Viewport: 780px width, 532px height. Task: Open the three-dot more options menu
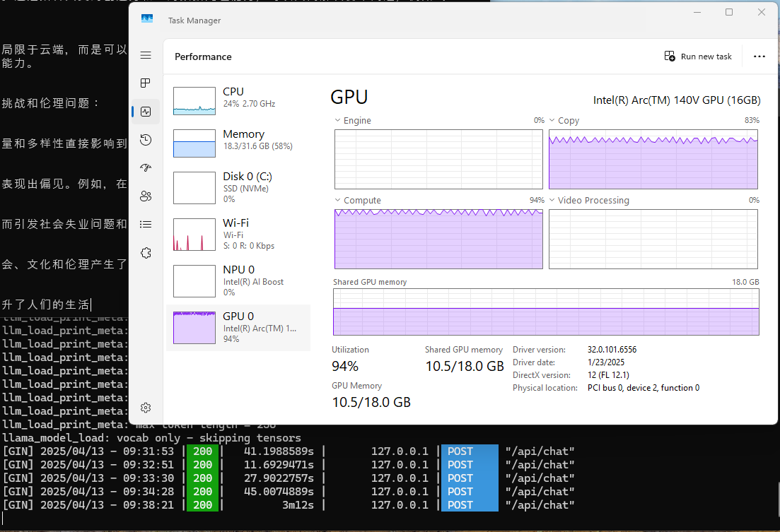pyautogui.click(x=759, y=57)
